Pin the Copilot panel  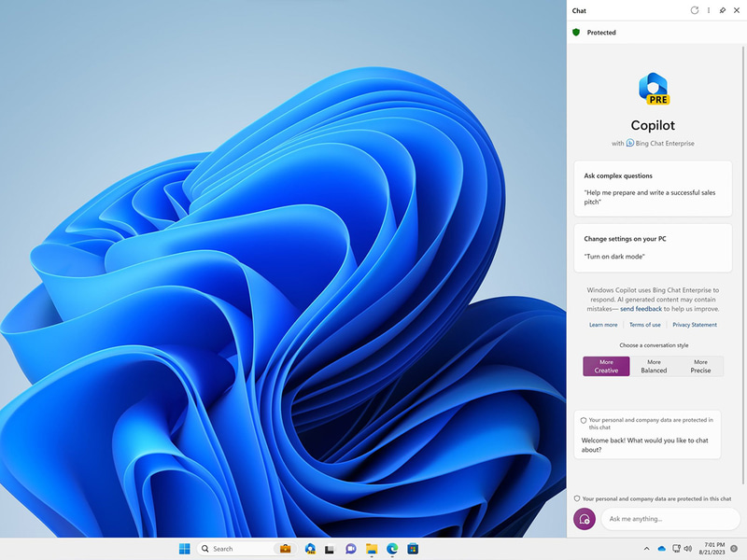pos(722,10)
